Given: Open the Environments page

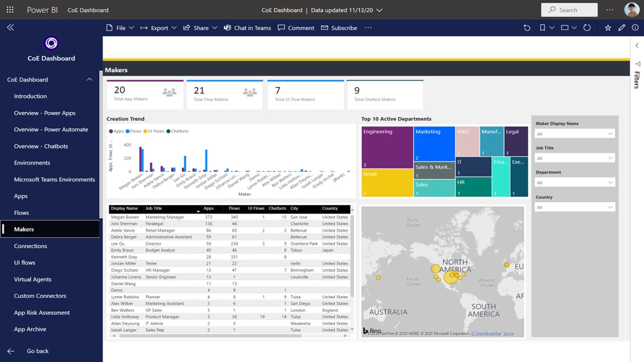Looking at the screenshot, I should pos(32,163).
